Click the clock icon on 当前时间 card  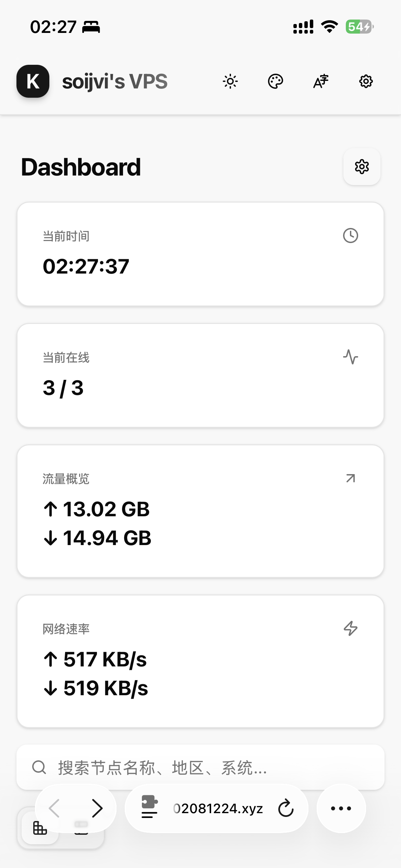click(350, 236)
